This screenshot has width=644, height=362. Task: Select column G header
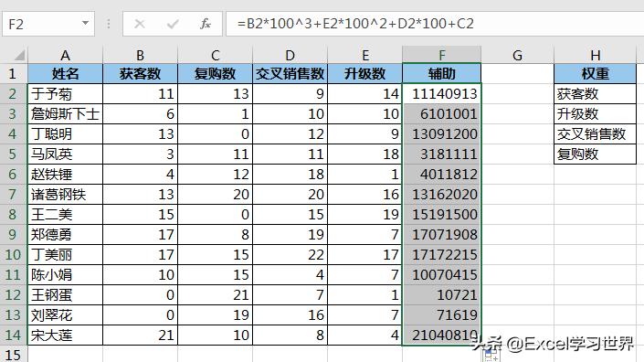click(518, 55)
